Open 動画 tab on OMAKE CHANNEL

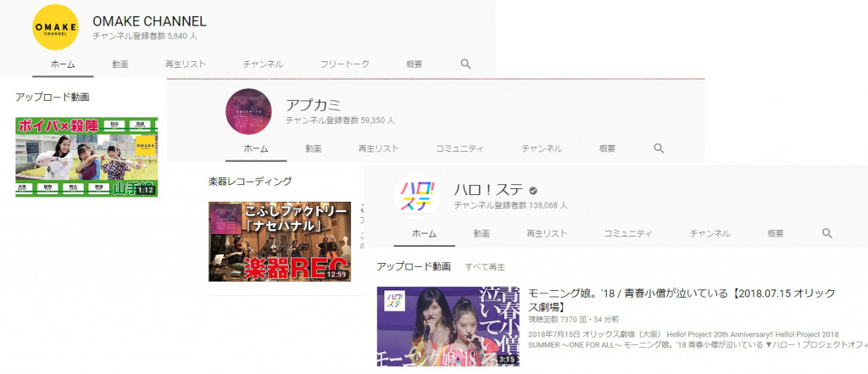click(x=120, y=64)
